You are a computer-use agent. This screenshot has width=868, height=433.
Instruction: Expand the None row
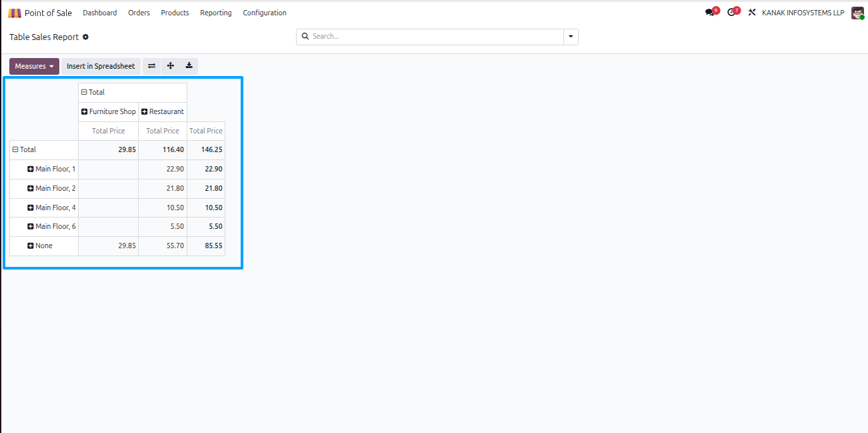click(40, 246)
